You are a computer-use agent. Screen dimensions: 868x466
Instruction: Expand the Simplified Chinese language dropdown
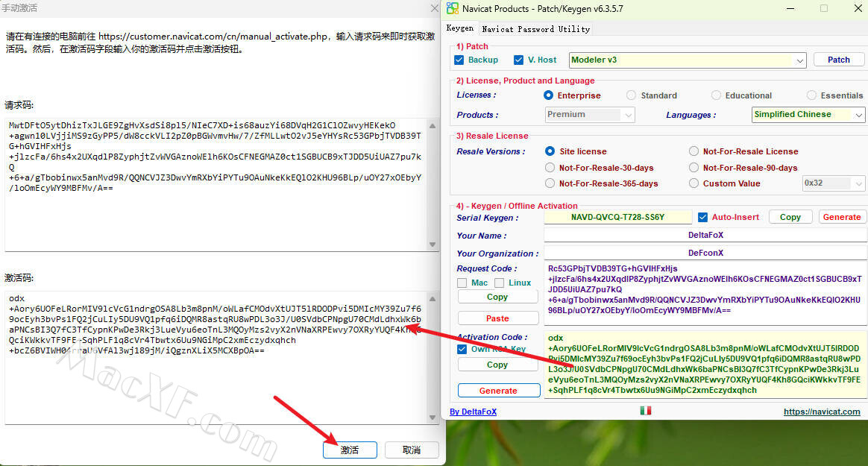click(x=858, y=115)
